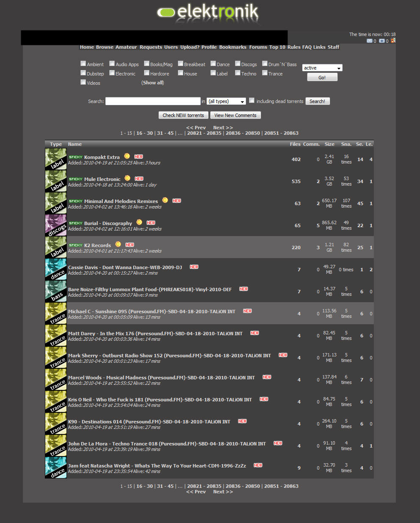Click the View New Comments button
Viewport: 420px width, 523px height.
coord(235,115)
